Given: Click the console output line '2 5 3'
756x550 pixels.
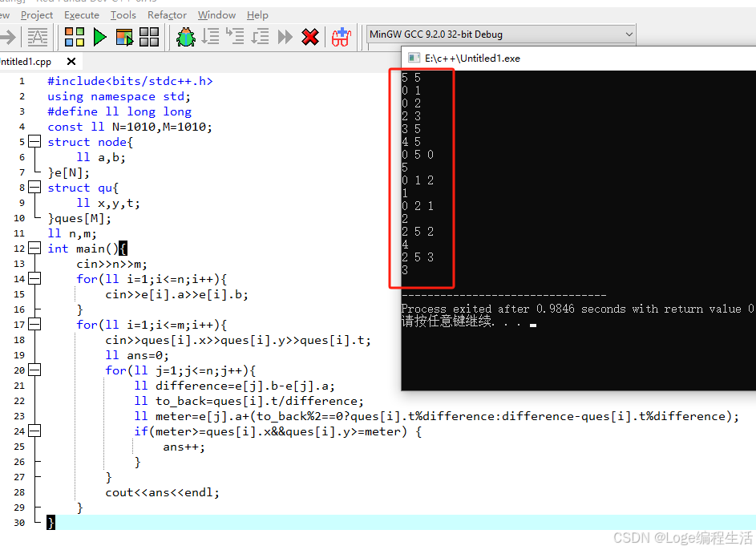Looking at the screenshot, I should [418, 257].
